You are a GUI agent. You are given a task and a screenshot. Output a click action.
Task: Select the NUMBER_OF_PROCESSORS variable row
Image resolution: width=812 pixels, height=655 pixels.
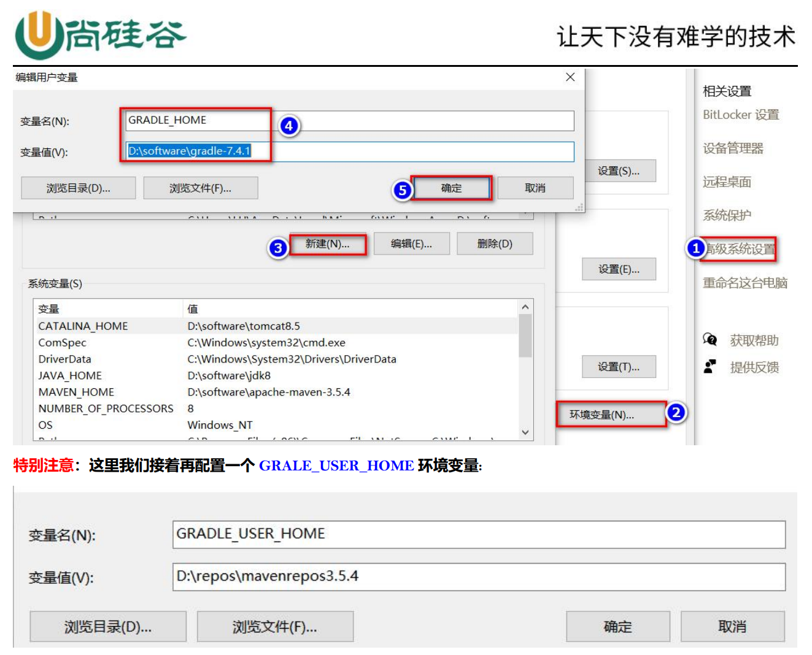(276, 408)
